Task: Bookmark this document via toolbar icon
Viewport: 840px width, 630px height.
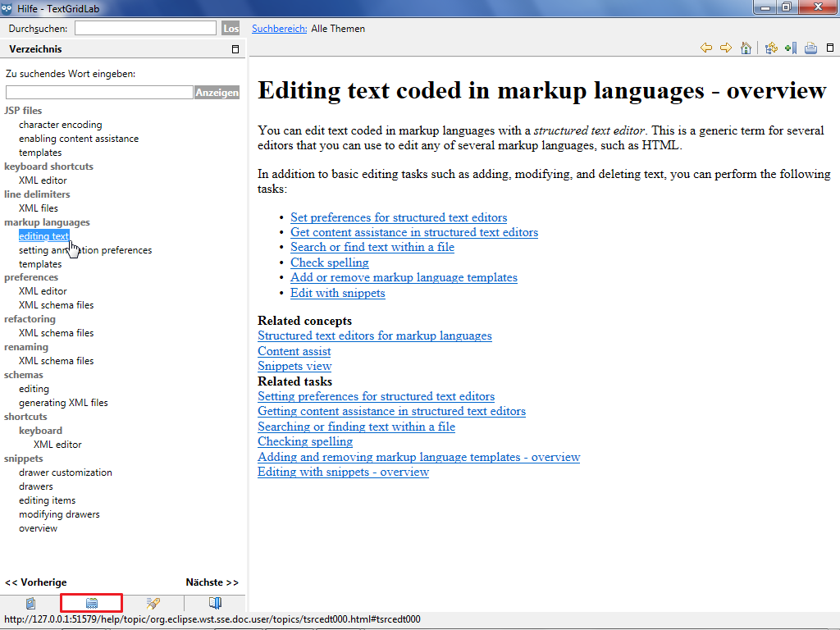Action: [791, 48]
